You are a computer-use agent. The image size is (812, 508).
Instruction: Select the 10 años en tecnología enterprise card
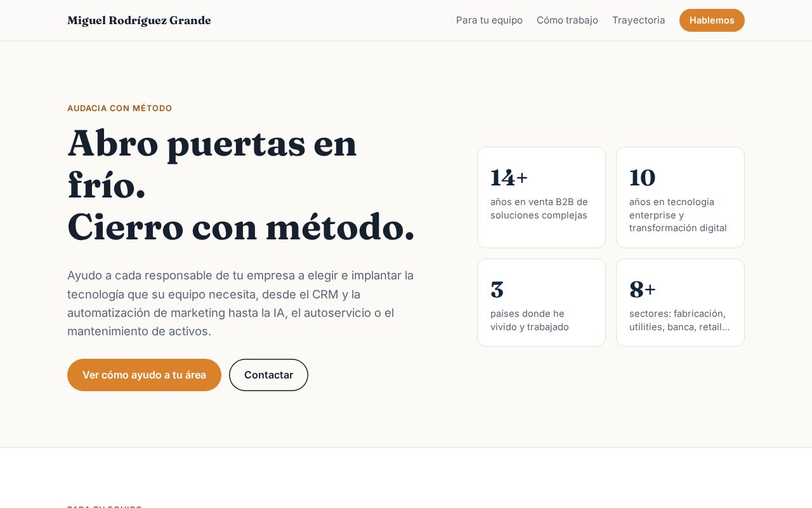pos(680,197)
